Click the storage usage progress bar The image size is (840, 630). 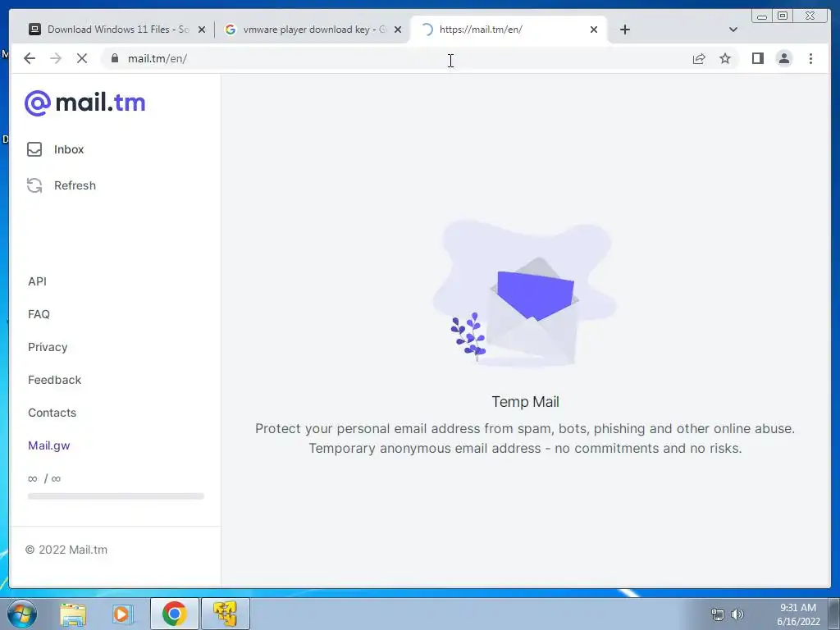(x=116, y=496)
